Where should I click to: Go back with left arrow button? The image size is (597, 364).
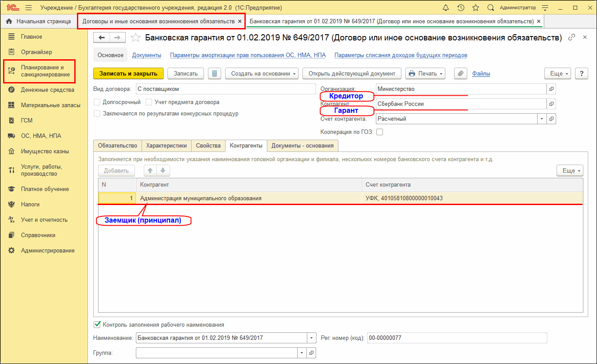[102, 38]
